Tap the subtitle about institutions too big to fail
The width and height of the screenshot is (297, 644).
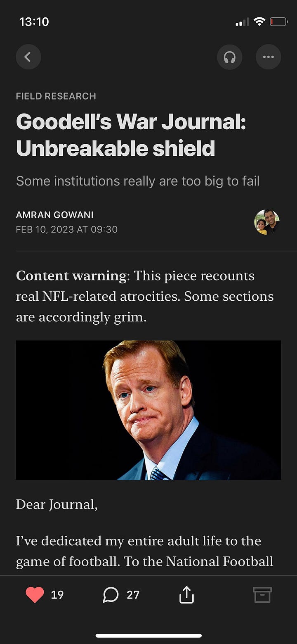click(138, 181)
